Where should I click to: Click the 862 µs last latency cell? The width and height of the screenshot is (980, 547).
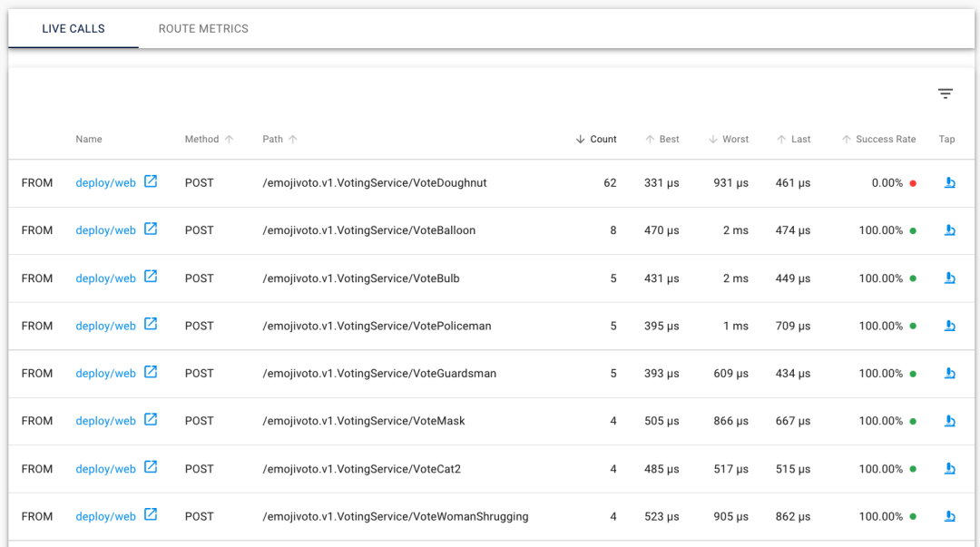coord(792,516)
